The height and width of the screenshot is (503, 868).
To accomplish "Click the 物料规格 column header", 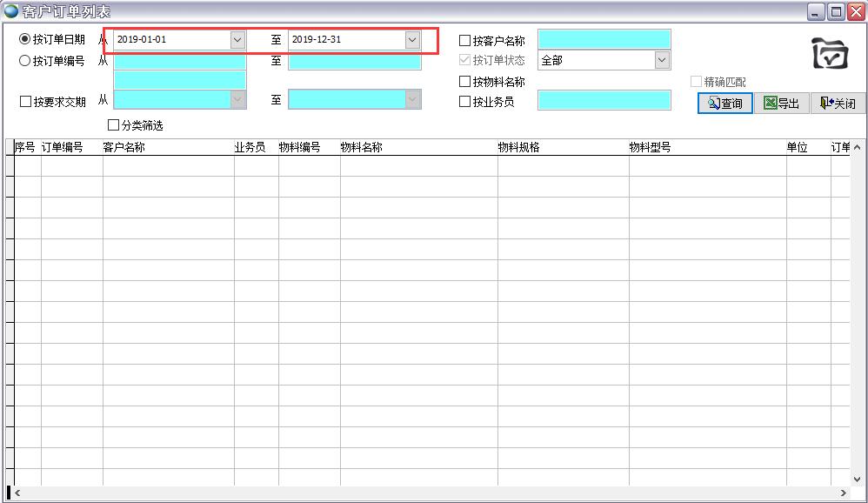I will point(518,147).
